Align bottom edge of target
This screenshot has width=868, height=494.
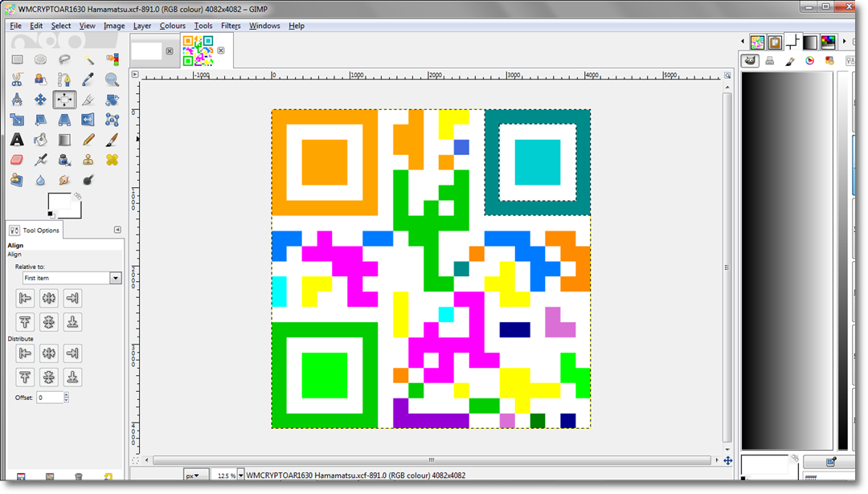(72, 322)
